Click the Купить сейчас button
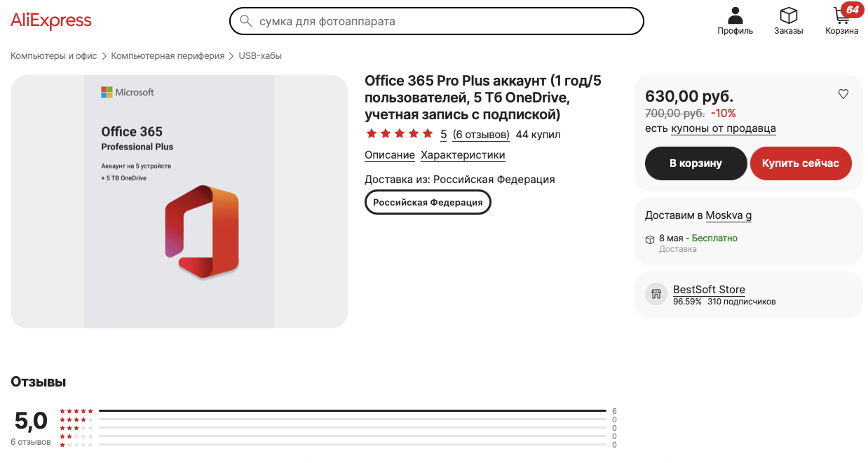 801,163
